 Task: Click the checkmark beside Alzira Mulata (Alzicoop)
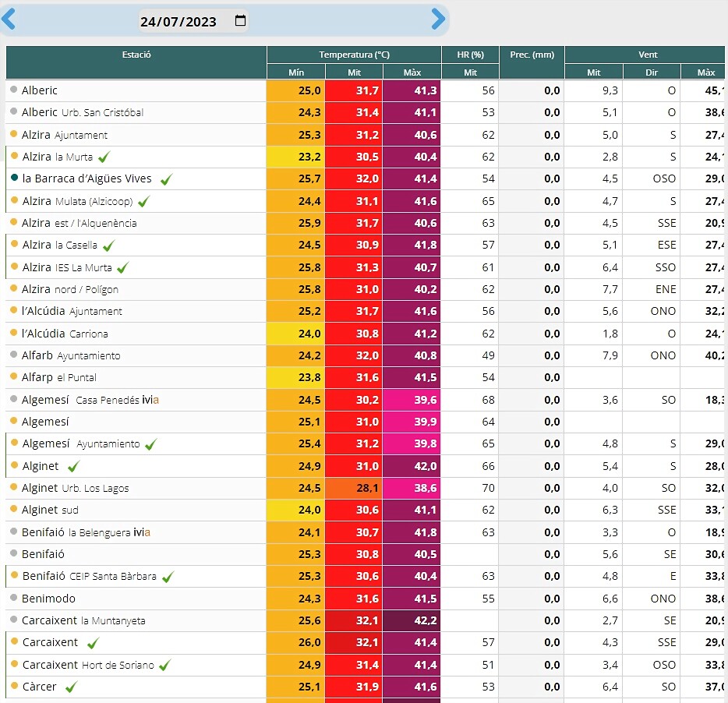[x=144, y=202]
